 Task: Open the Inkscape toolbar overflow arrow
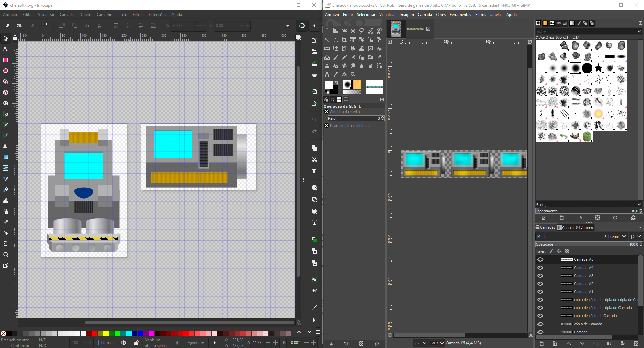tap(288, 26)
